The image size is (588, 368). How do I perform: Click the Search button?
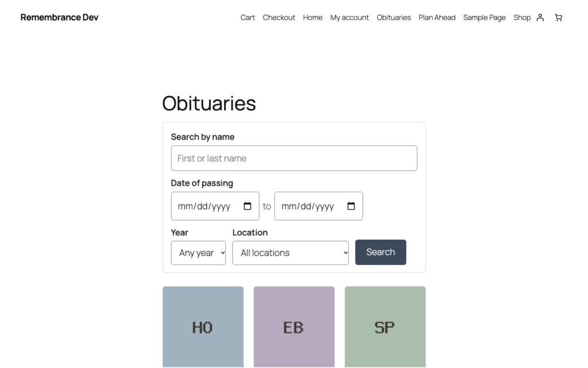pos(380,252)
